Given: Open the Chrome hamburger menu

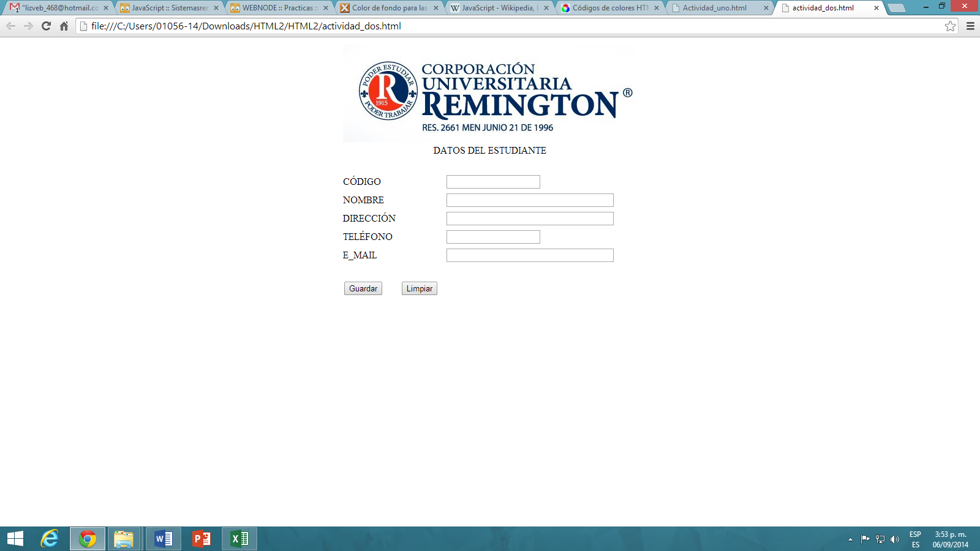Looking at the screenshot, I should click(x=970, y=26).
